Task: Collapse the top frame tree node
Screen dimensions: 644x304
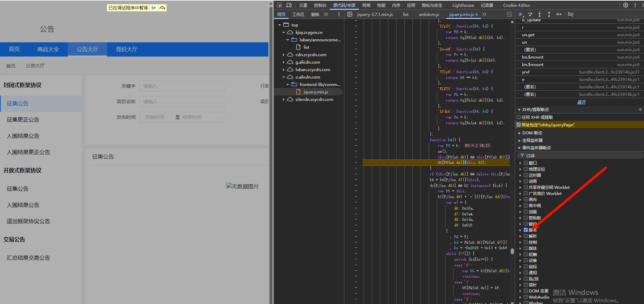Action: (x=280, y=25)
